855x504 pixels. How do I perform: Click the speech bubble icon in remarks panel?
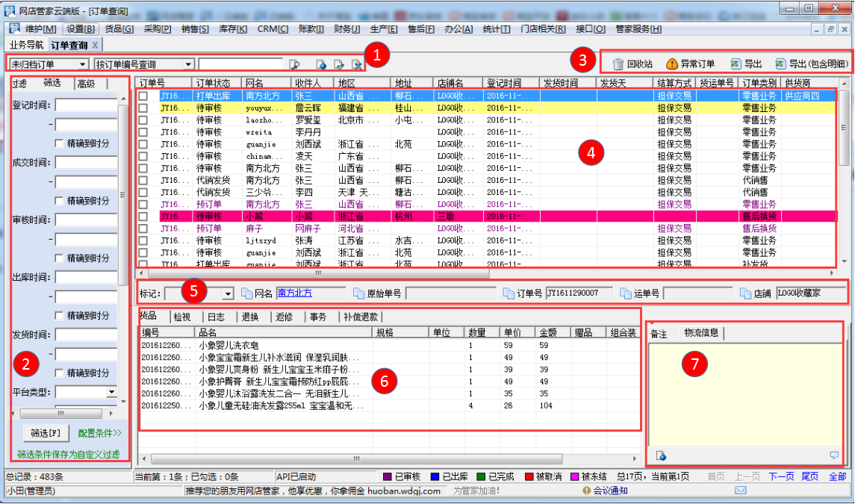(834, 455)
